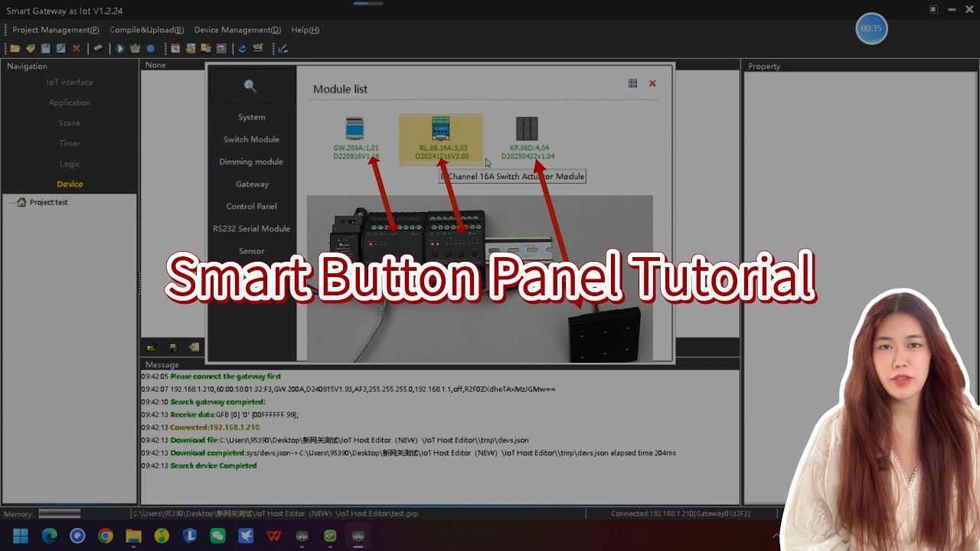Open Device in Navigation panel
This screenshot has height=551, width=980.
coord(70,184)
